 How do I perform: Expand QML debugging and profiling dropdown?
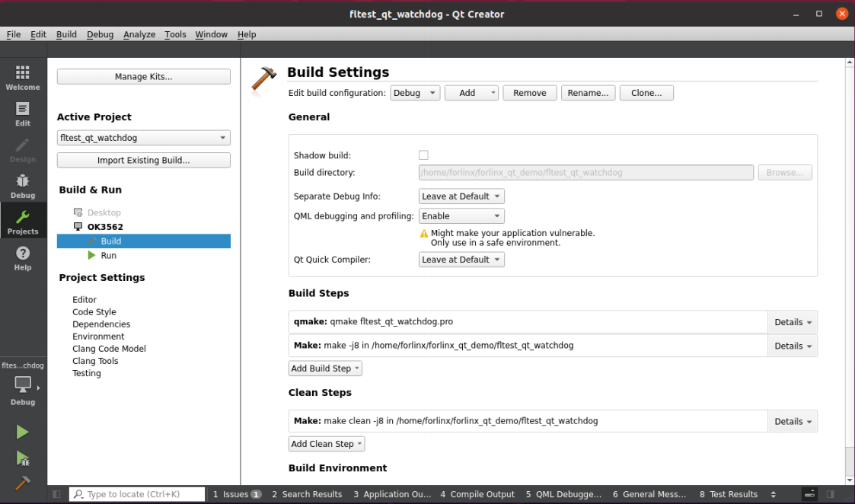tap(461, 216)
